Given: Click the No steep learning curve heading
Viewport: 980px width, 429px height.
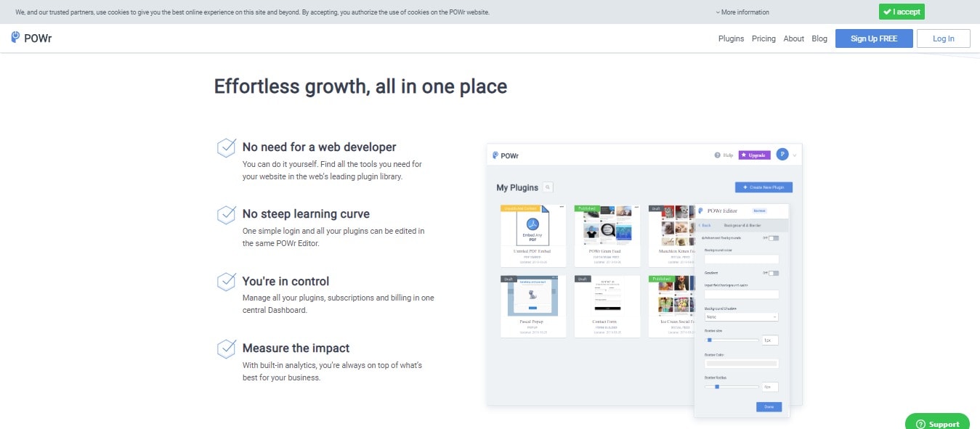Looking at the screenshot, I should tap(306, 214).
